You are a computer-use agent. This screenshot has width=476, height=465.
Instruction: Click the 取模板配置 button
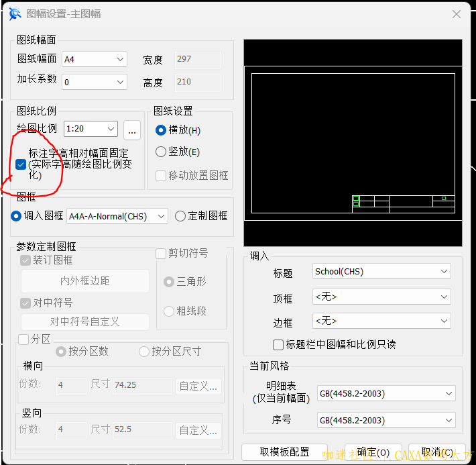pos(284,452)
